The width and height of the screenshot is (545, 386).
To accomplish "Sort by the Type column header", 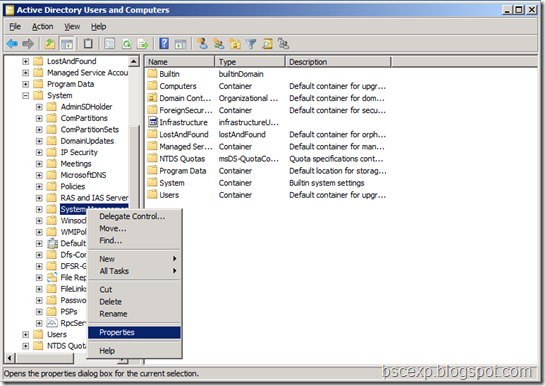I will pos(250,62).
